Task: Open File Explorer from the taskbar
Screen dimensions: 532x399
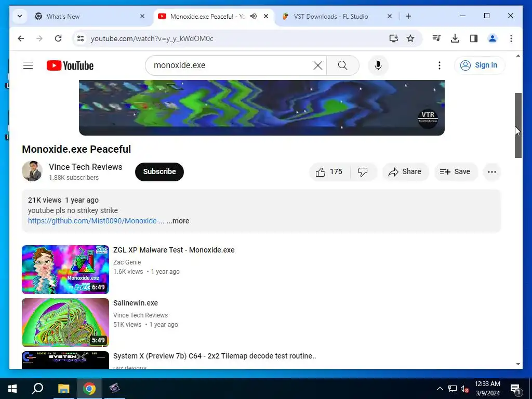Action: tap(63, 389)
